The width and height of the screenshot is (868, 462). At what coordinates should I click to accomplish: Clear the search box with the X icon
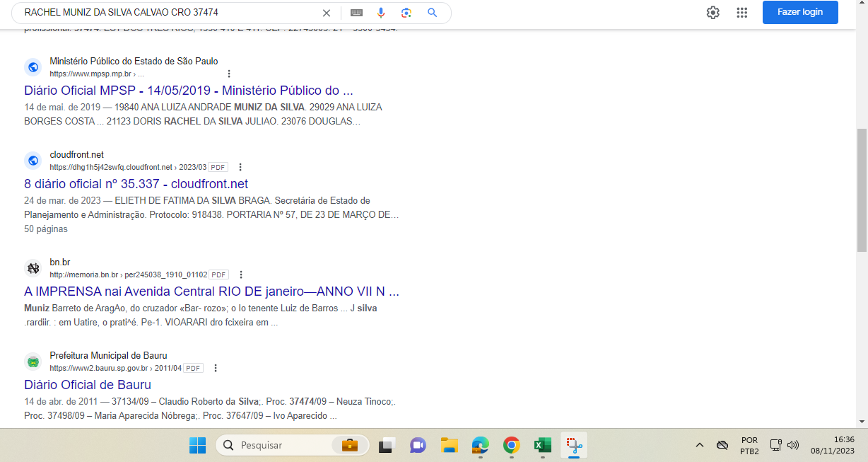point(327,13)
